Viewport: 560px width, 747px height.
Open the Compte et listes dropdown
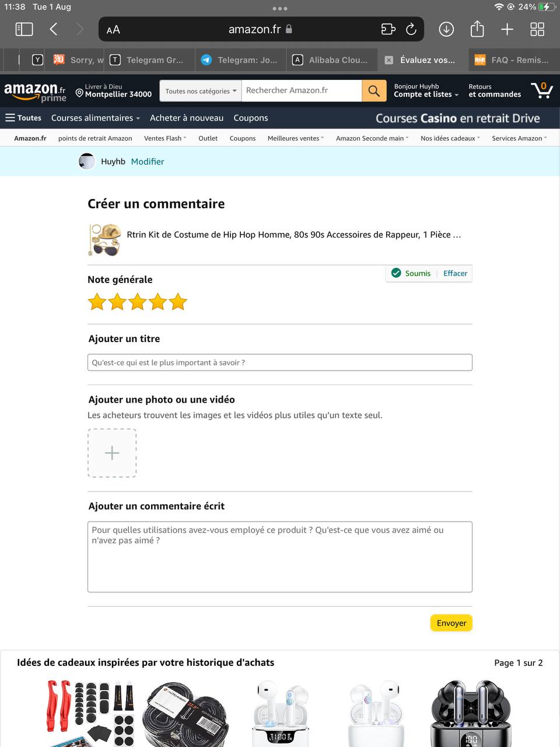tap(426, 94)
